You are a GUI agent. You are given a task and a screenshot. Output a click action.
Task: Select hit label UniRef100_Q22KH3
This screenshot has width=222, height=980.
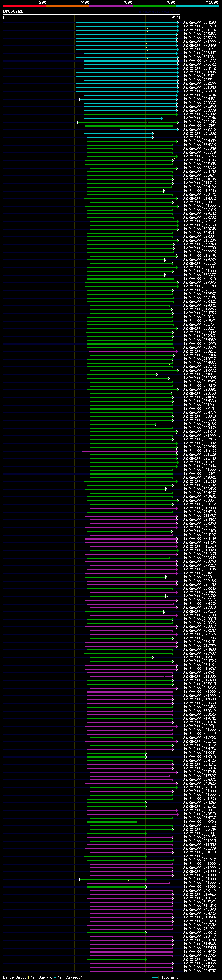199,122
